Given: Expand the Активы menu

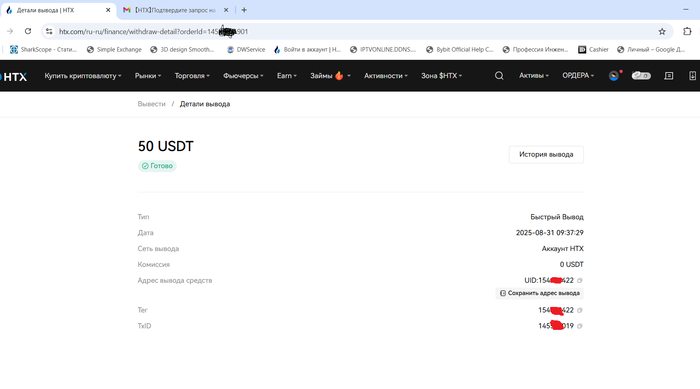Looking at the screenshot, I should (x=533, y=76).
